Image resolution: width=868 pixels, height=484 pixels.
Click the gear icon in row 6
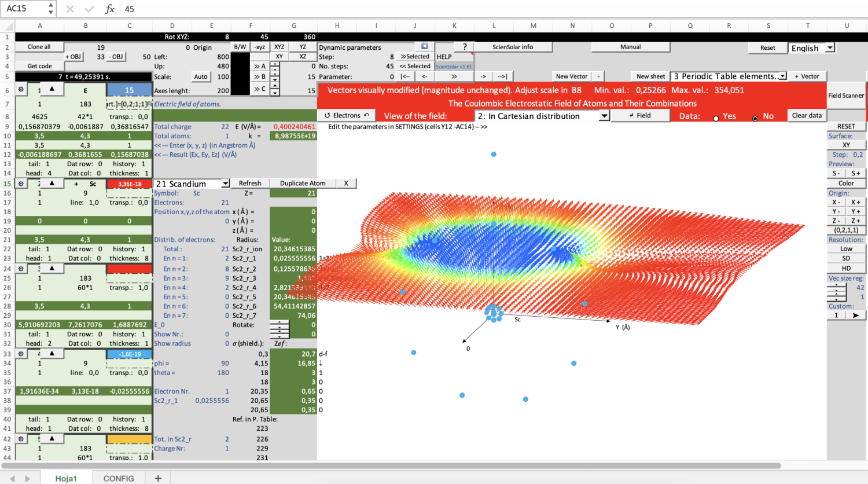[x=21, y=90]
